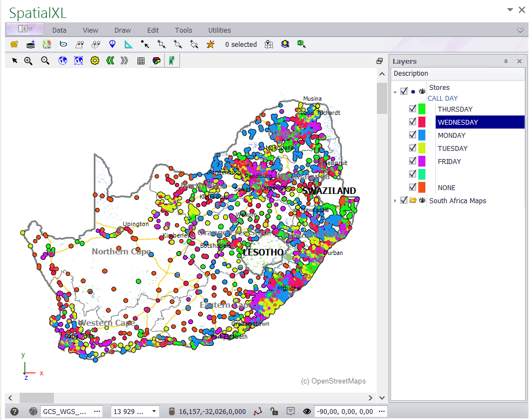Open the Data menu tab

(59, 31)
